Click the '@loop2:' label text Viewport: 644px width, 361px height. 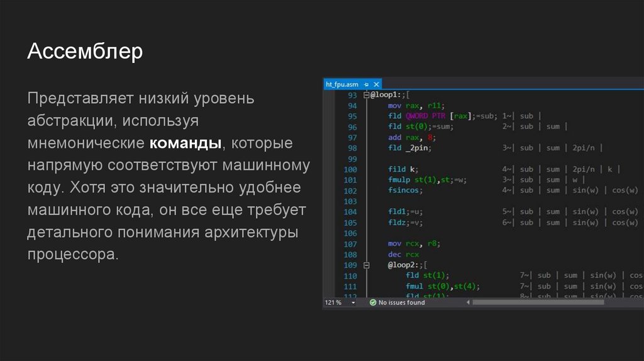pyautogui.click(x=403, y=265)
